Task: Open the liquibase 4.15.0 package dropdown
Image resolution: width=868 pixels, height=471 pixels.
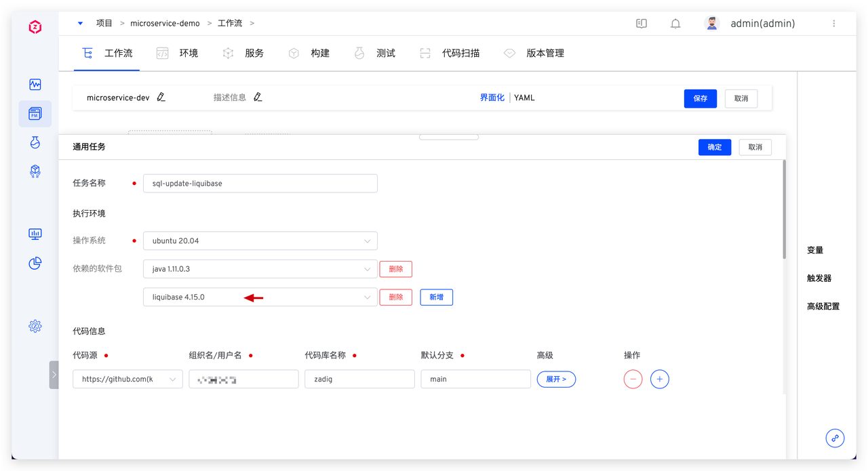Action: (x=260, y=297)
